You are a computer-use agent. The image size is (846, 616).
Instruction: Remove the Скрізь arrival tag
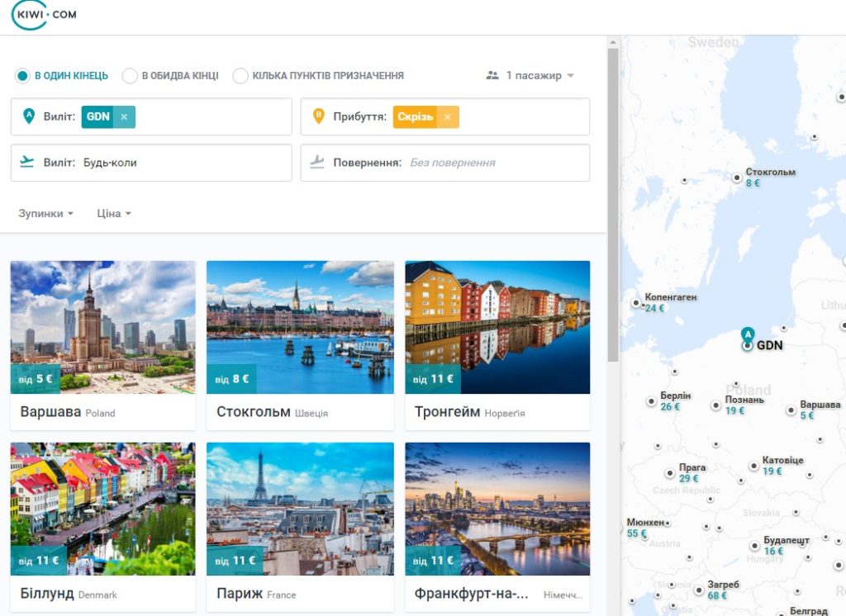pos(447,116)
